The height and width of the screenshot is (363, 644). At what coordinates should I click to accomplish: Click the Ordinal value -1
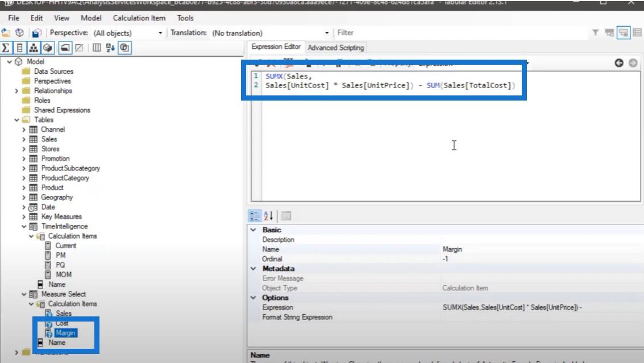click(445, 259)
